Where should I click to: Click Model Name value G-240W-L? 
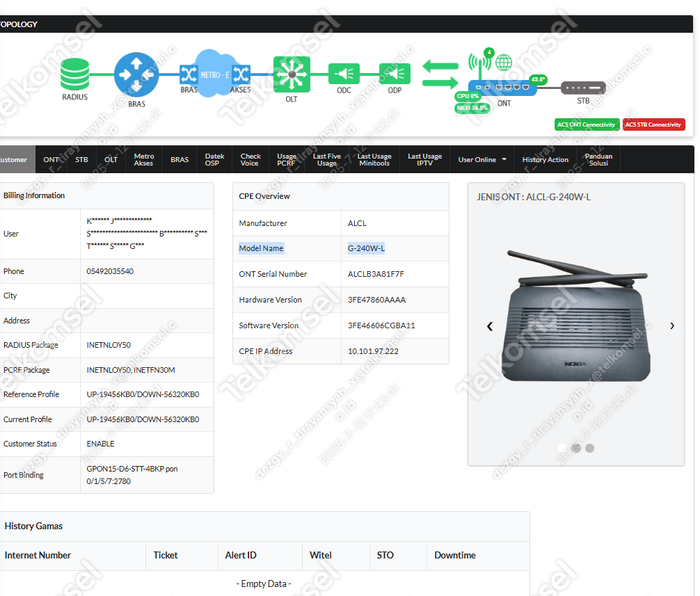tap(366, 248)
